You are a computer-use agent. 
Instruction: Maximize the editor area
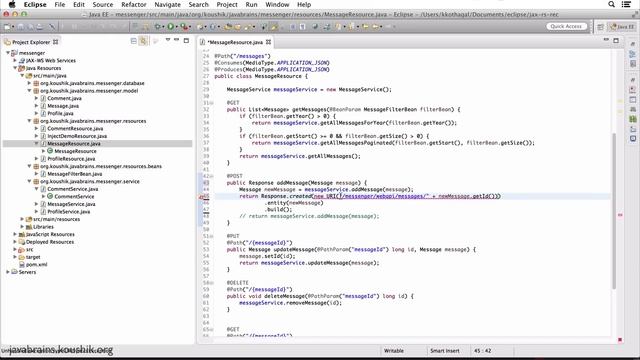point(616,40)
